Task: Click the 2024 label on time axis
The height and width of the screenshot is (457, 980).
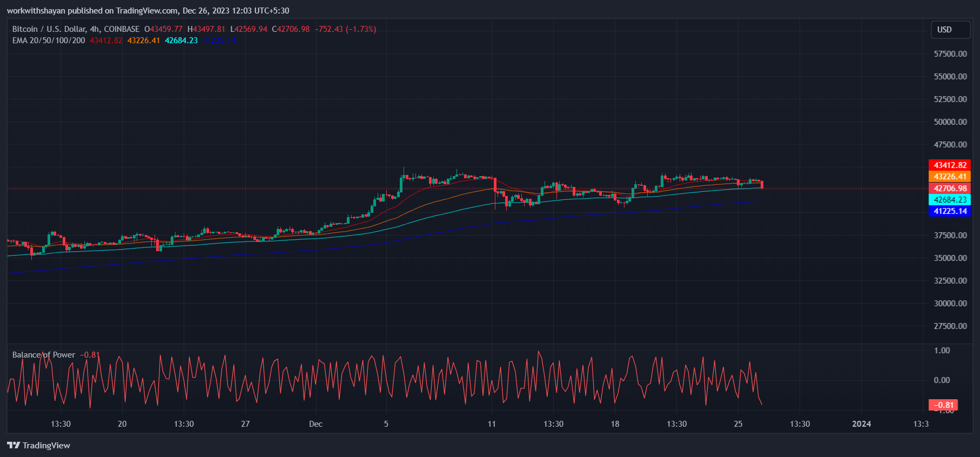Action: coord(862,424)
